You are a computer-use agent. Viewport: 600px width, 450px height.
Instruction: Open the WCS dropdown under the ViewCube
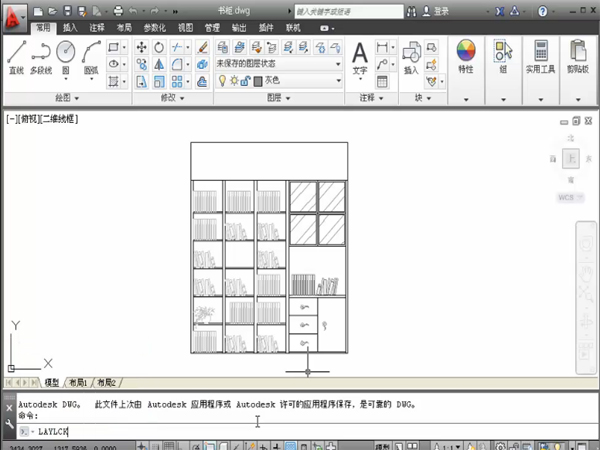coord(570,197)
